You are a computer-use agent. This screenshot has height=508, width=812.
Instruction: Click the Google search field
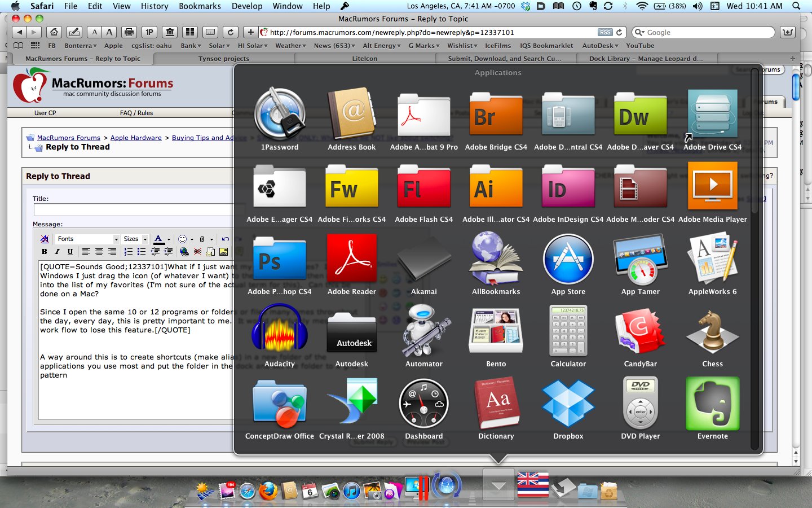tap(703, 32)
